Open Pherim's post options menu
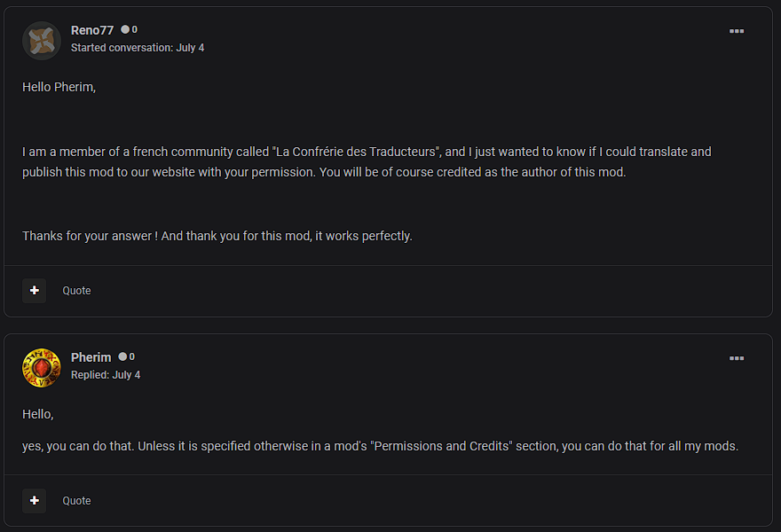The width and height of the screenshot is (781, 532). pos(737,358)
